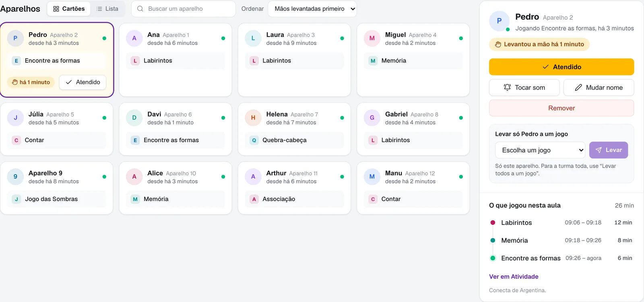Click Davi's avatar on the Aparelho 6 card
This screenshot has height=302, width=644.
pos(134,118)
